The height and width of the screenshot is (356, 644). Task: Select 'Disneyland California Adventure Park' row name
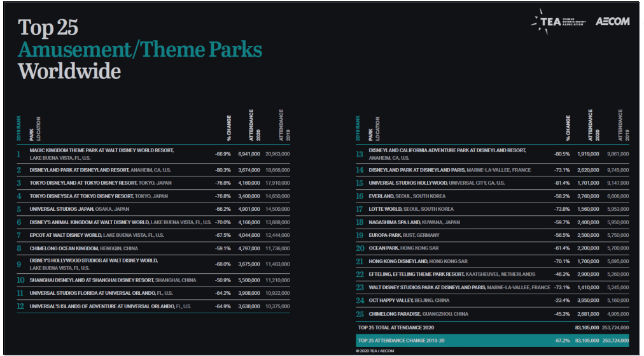447,150
